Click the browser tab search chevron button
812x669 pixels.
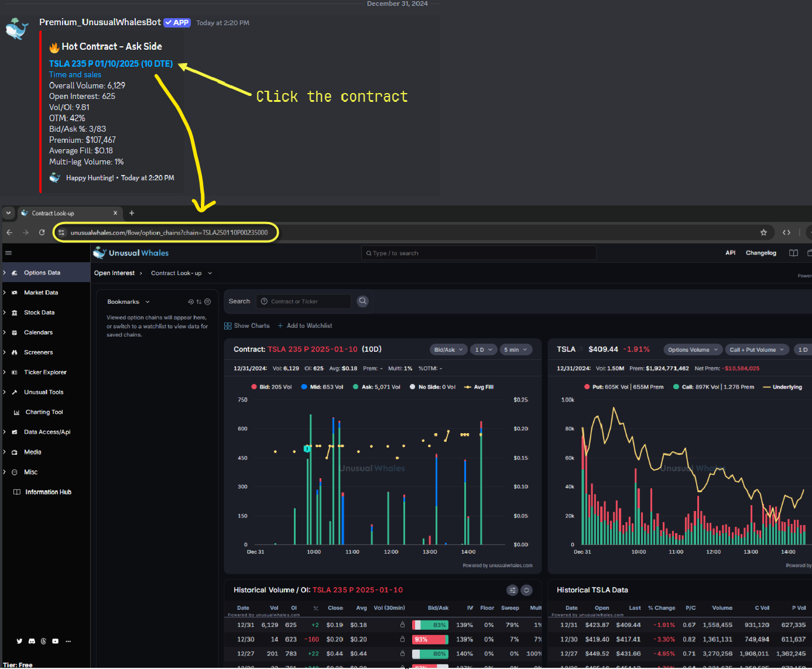pos(8,213)
